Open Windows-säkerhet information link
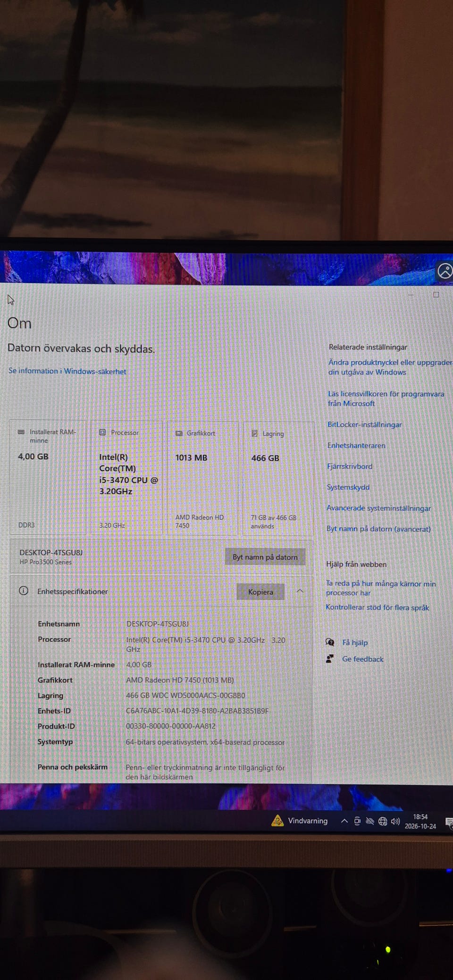453x980 pixels. (67, 371)
